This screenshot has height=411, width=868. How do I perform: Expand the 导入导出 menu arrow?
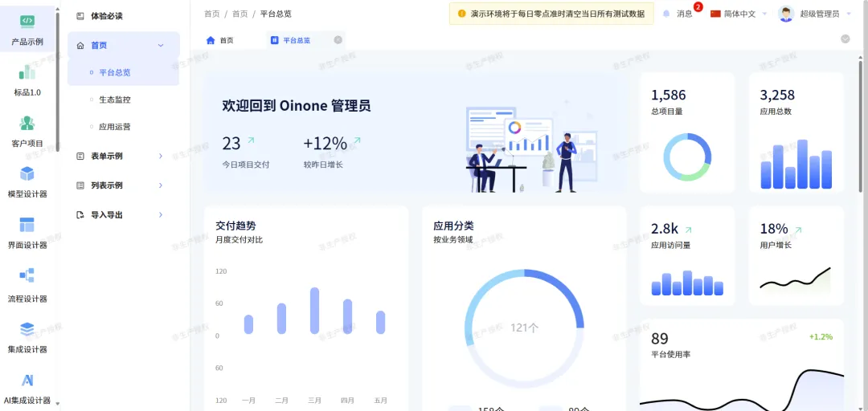161,214
